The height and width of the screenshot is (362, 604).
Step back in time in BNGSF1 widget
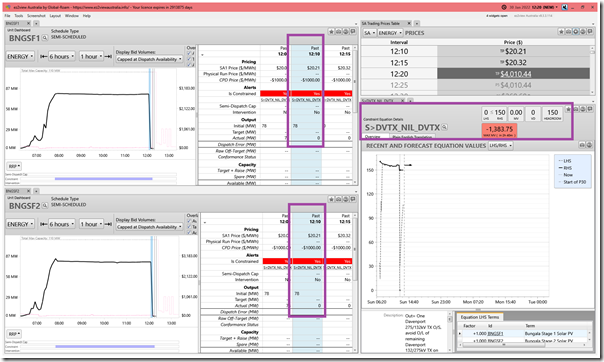(43, 56)
